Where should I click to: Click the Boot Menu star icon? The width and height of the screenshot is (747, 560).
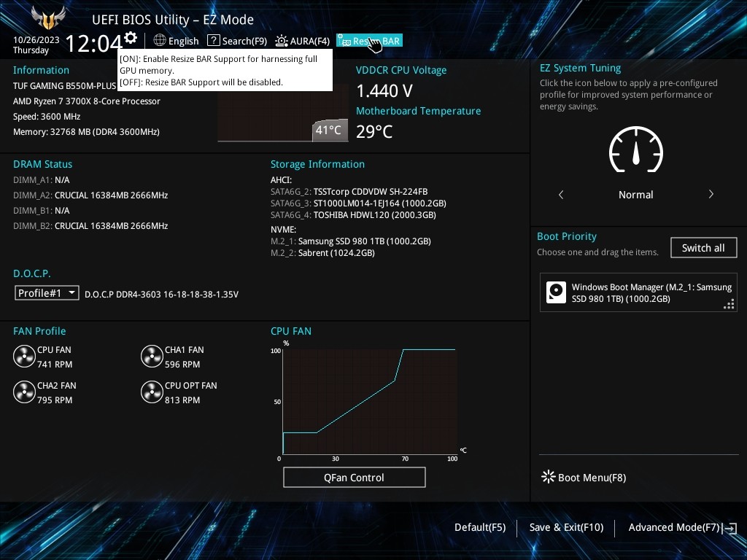[x=549, y=477]
